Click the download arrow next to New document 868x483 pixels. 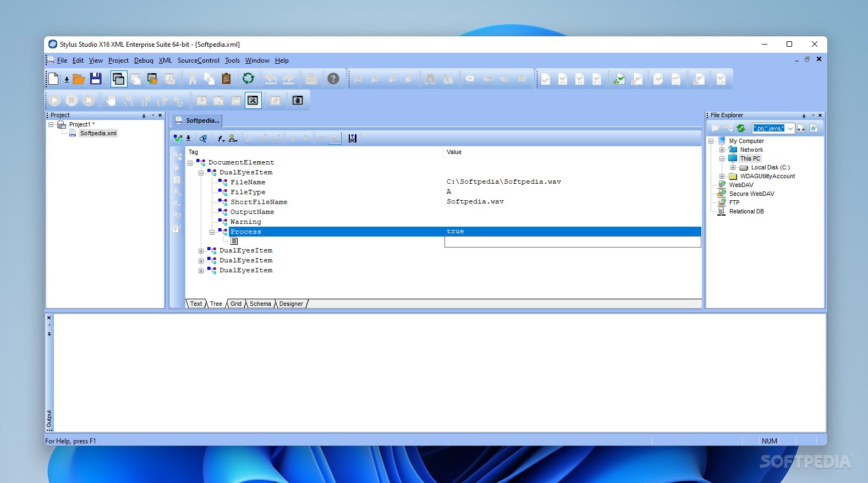point(67,80)
